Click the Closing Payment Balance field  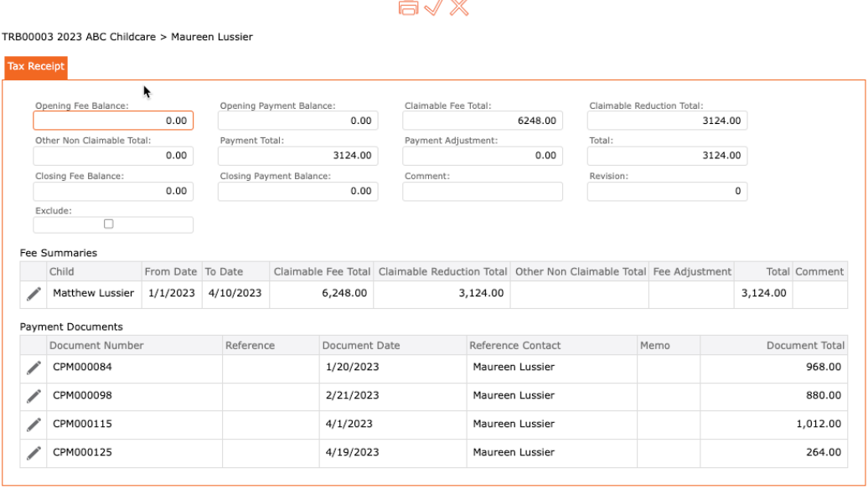297,191
